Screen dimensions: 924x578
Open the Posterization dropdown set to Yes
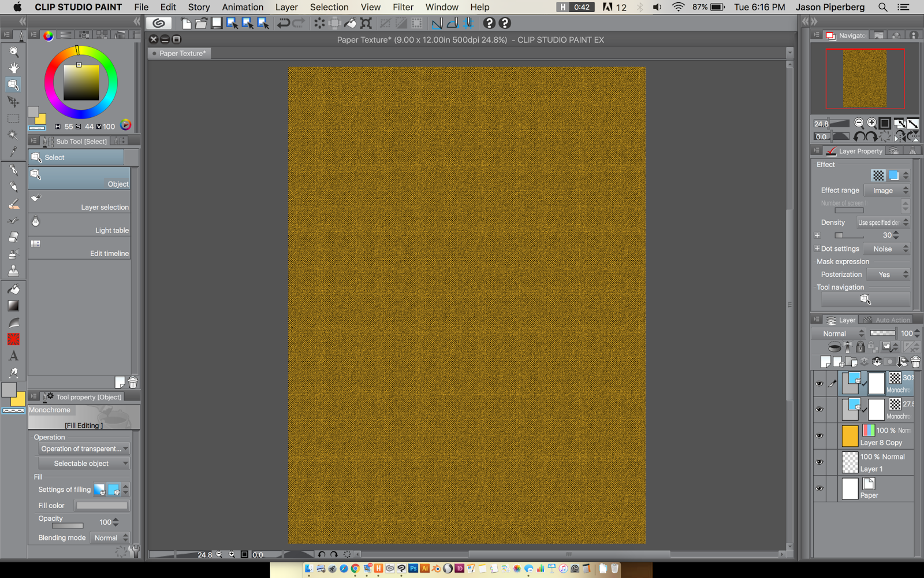pyautogui.click(x=888, y=274)
